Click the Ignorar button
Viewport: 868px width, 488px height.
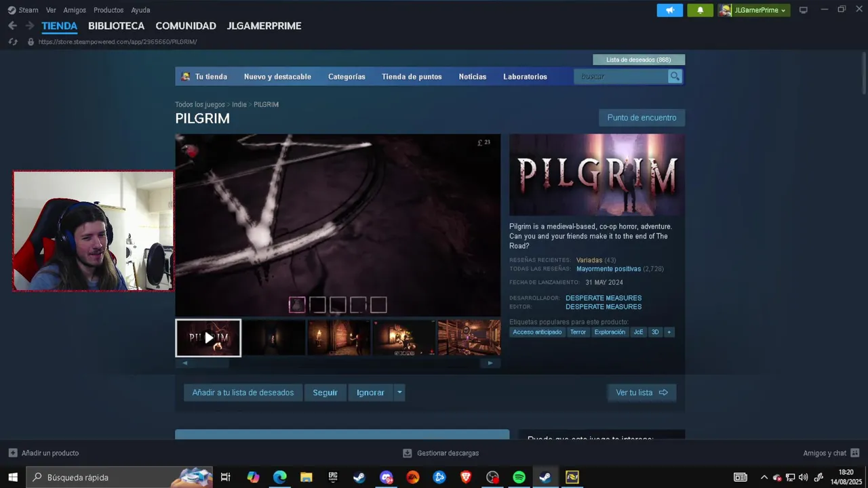click(370, 392)
